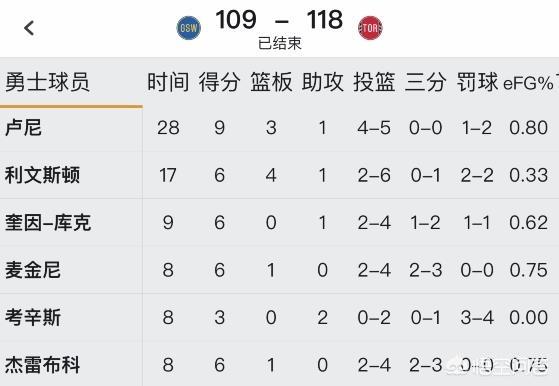Sort by 得分 column header
Screen dimensions: 559x386
click(x=220, y=82)
